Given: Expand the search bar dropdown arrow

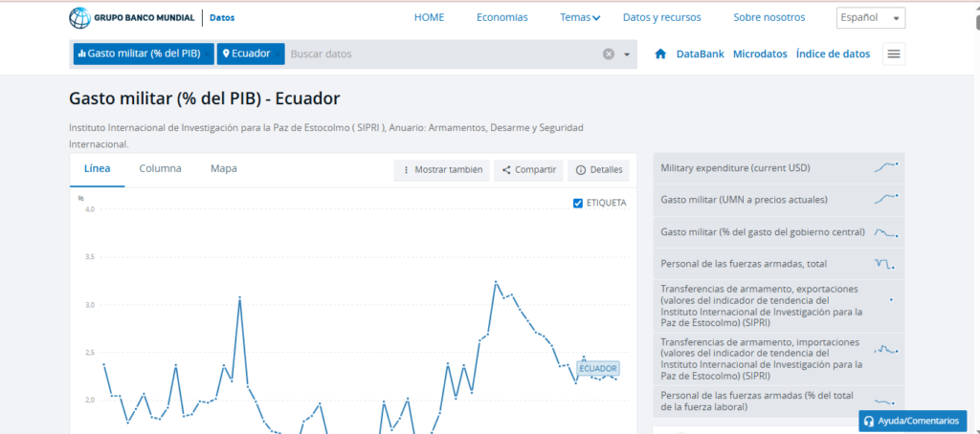Looking at the screenshot, I should pos(627,54).
